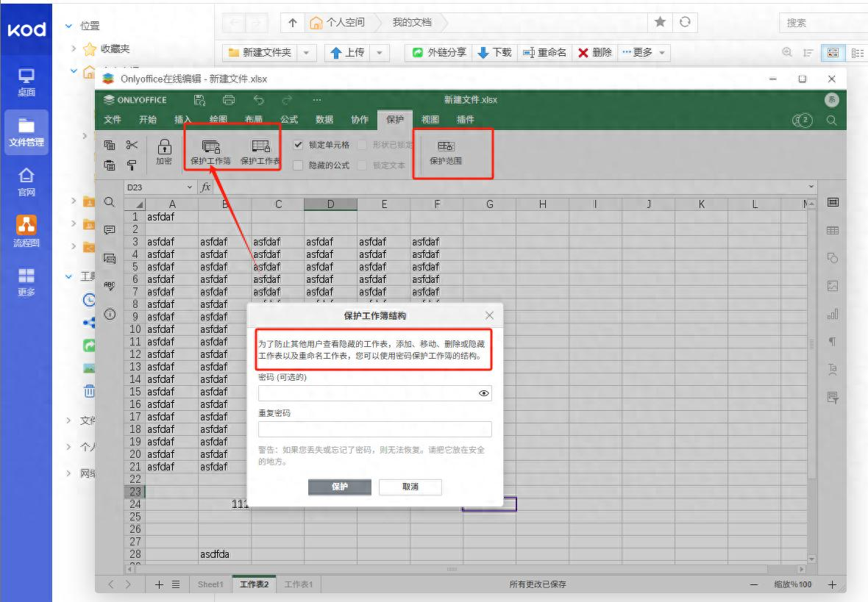Open the 协作 ribbon tab

(x=360, y=120)
